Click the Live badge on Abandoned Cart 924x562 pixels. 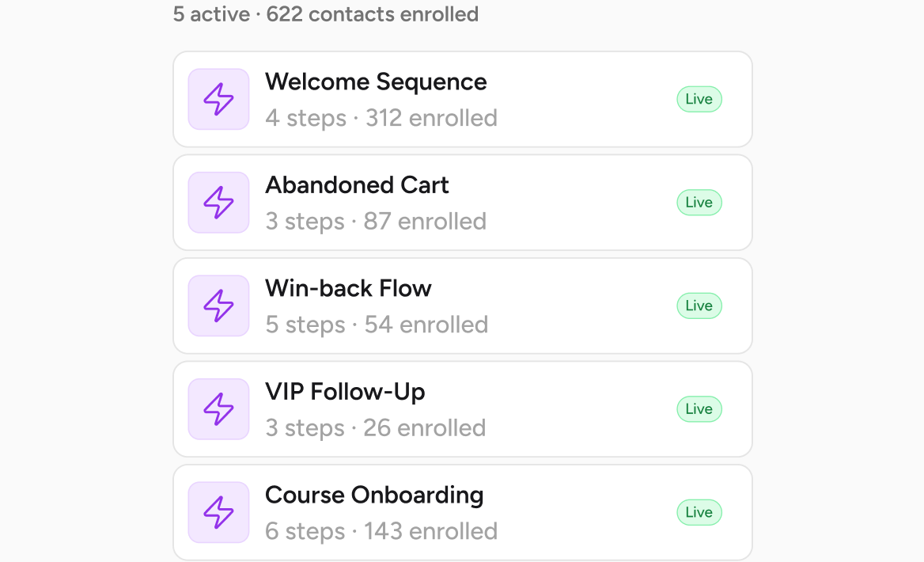tap(699, 203)
